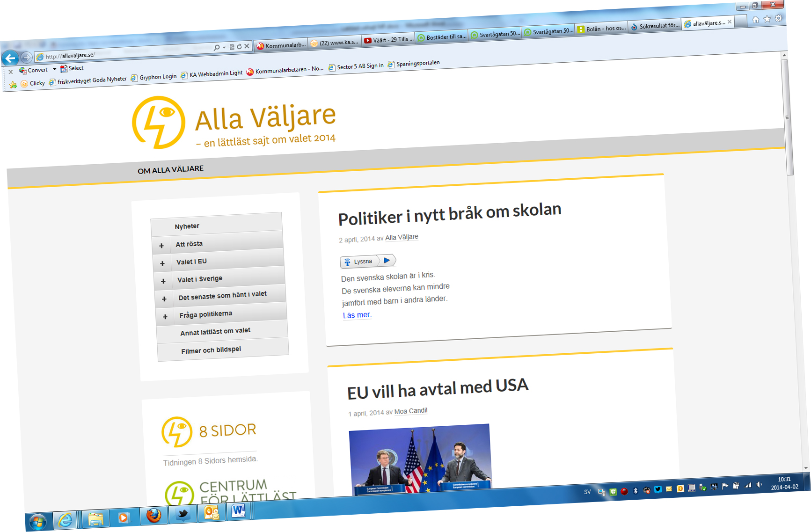
Task: Open the browser home icon
Action: pyautogui.click(x=755, y=20)
